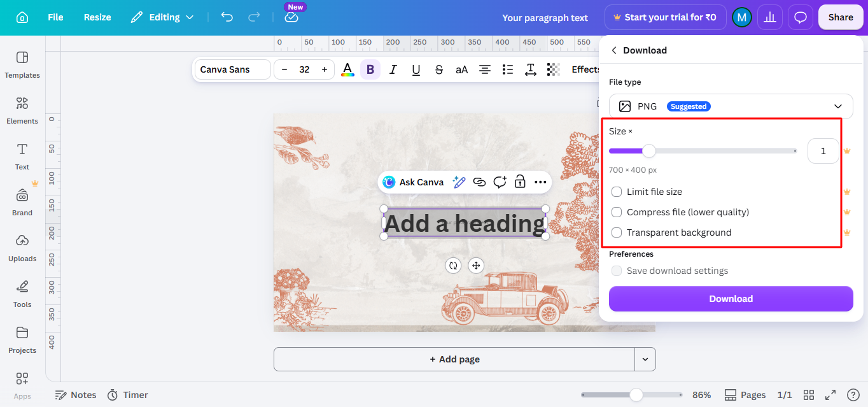Click the cloud save status icon
The width and height of the screenshot is (868, 407).
[x=291, y=18]
